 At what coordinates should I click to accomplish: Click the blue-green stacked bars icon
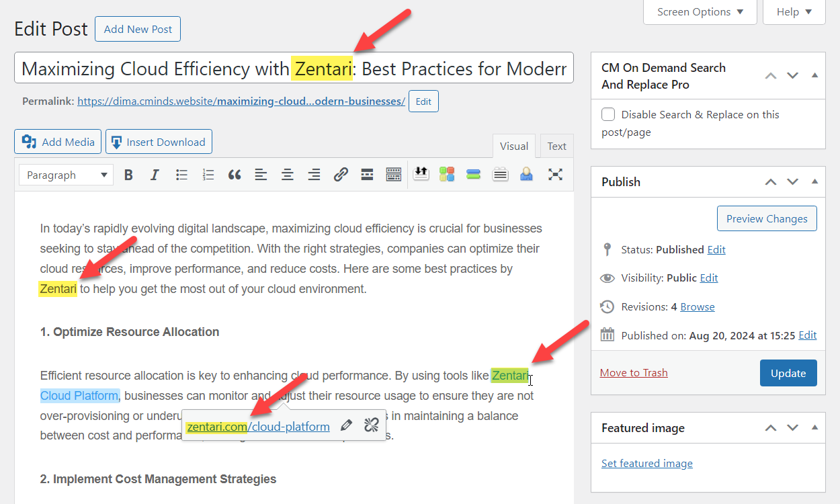473,174
